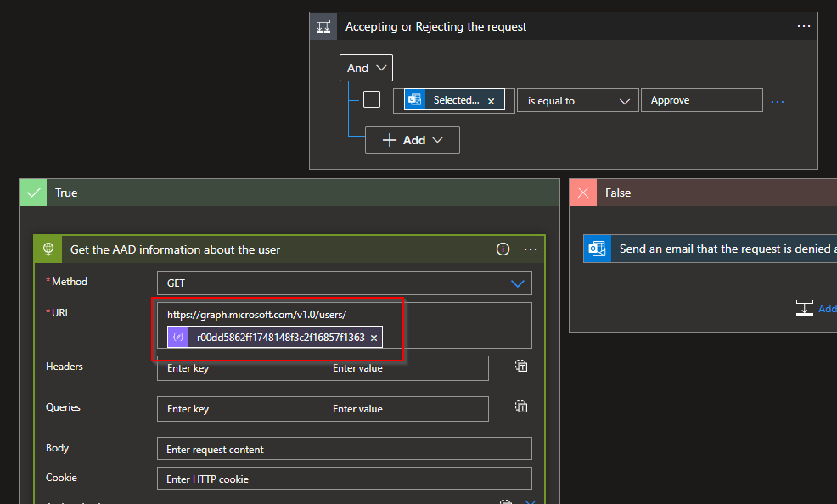
Task: Open the info icon on AAD action
Action: tap(503, 249)
